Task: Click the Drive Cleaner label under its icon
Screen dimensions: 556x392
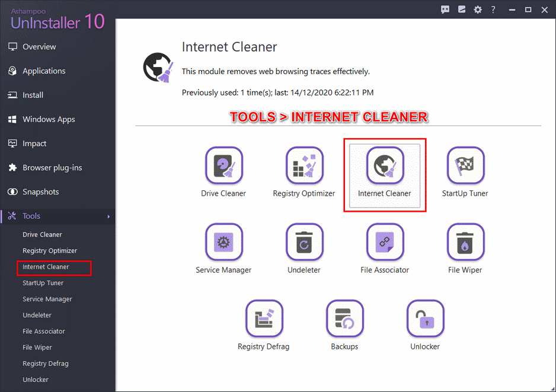Action: [x=223, y=193]
